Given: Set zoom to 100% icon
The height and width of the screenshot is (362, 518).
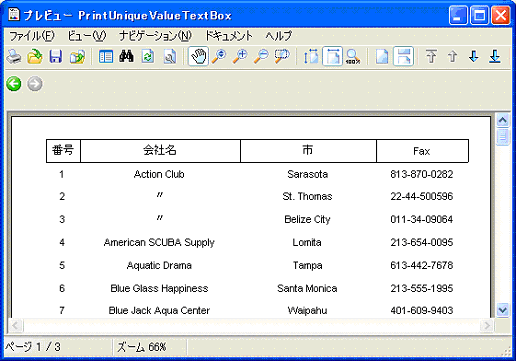Looking at the screenshot, I should pyautogui.click(x=353, y=56).
